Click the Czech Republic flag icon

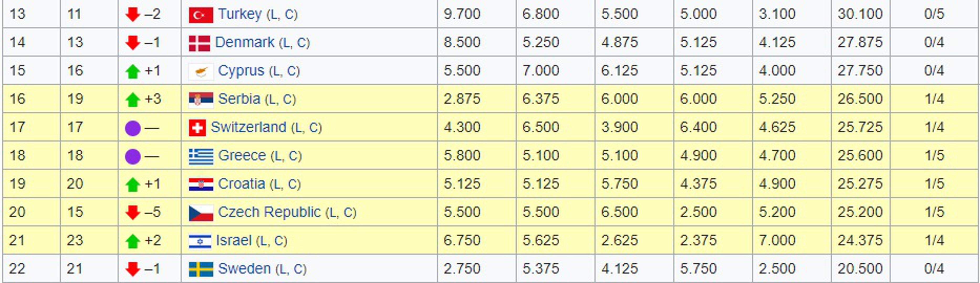click(x=200, y=213)
